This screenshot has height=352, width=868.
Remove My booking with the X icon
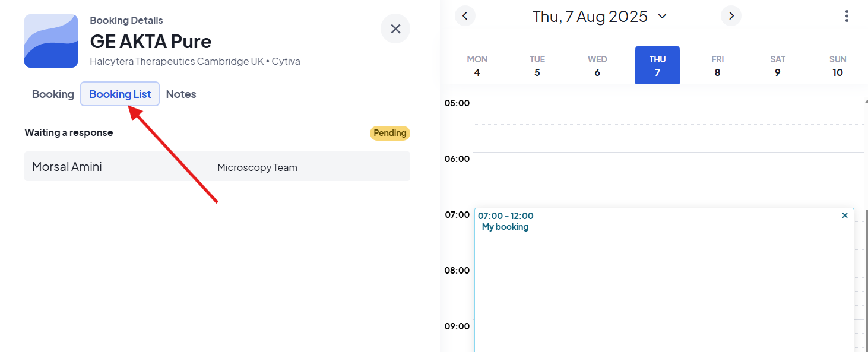(x=845, y=215)
